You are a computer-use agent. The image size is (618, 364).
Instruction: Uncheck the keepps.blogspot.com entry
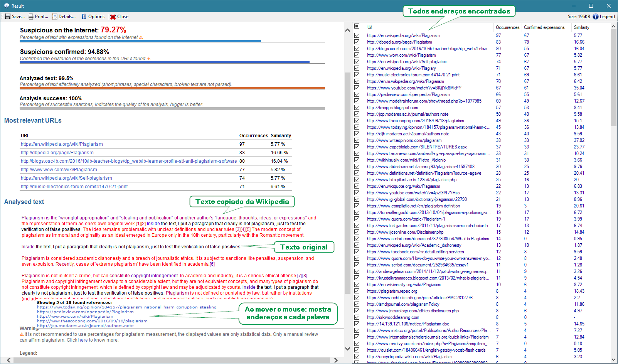point(357,107)
